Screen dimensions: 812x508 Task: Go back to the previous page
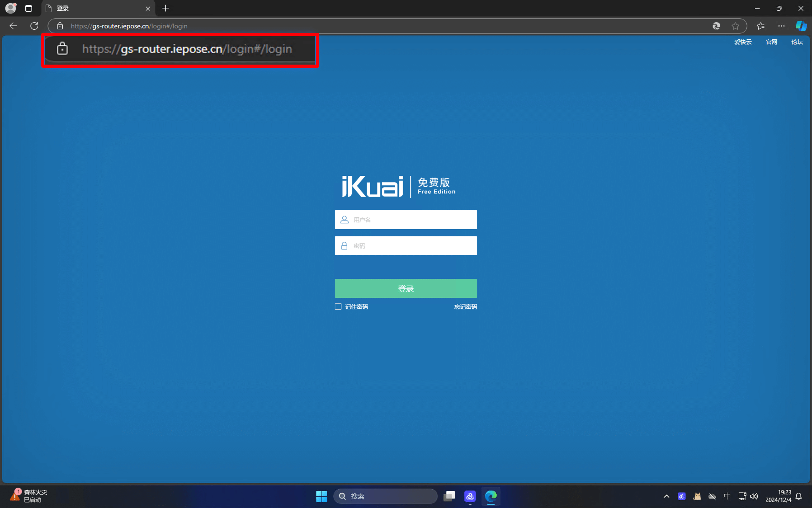14,26
